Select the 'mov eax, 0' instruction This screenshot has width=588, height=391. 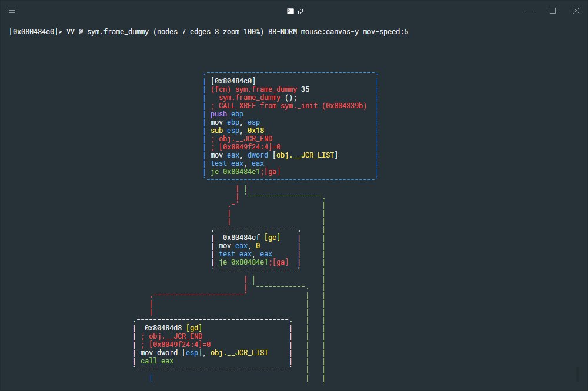click(x=239, y=246)
